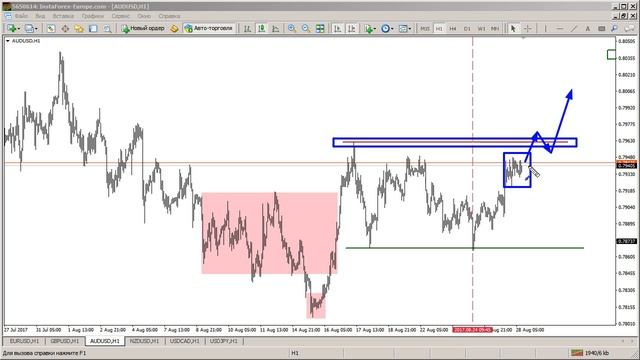Expand the Profiles dropdown arrow
The height and width of the screenshot is (360, 640).
click(x=36, y=29)
